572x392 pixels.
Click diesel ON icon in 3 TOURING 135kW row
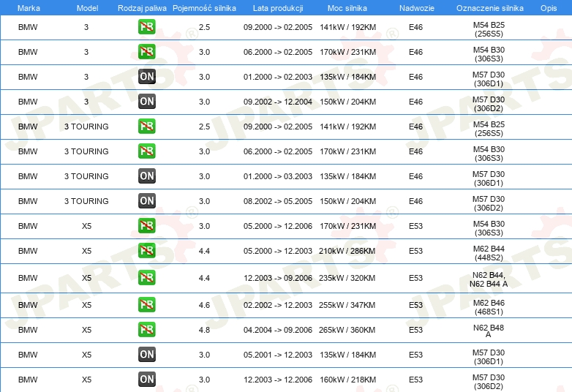pyautogui.click(x=146, y=176)
